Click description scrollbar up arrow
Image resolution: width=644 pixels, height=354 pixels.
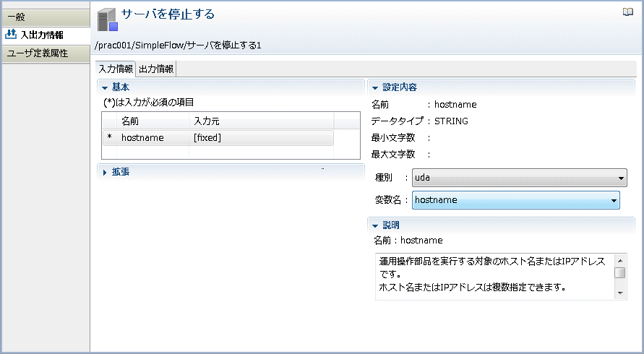click(x=620, y=261)
